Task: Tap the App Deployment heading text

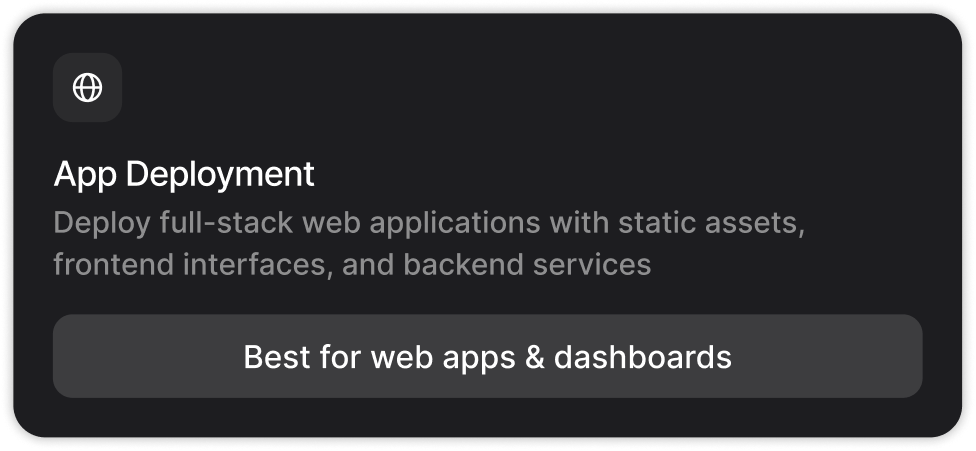Action: pyautogui.click(x=184, y=174)
